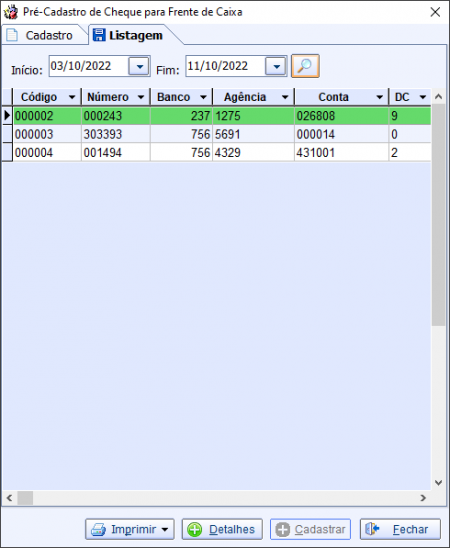The image size is (450, 548).
Task: Click the green plus Detalhes icon
Action: [195, 529]
